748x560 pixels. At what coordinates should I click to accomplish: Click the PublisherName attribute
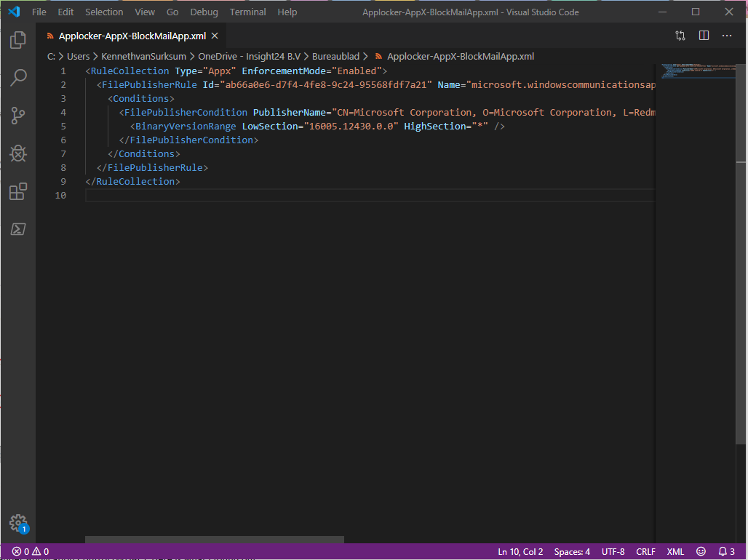tap(289, 113)
